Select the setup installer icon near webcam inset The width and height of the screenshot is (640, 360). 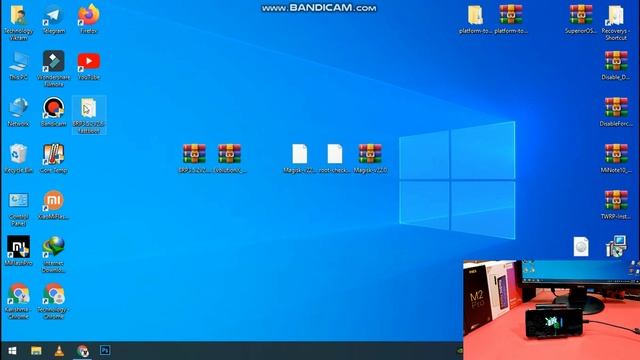[616, 246]
